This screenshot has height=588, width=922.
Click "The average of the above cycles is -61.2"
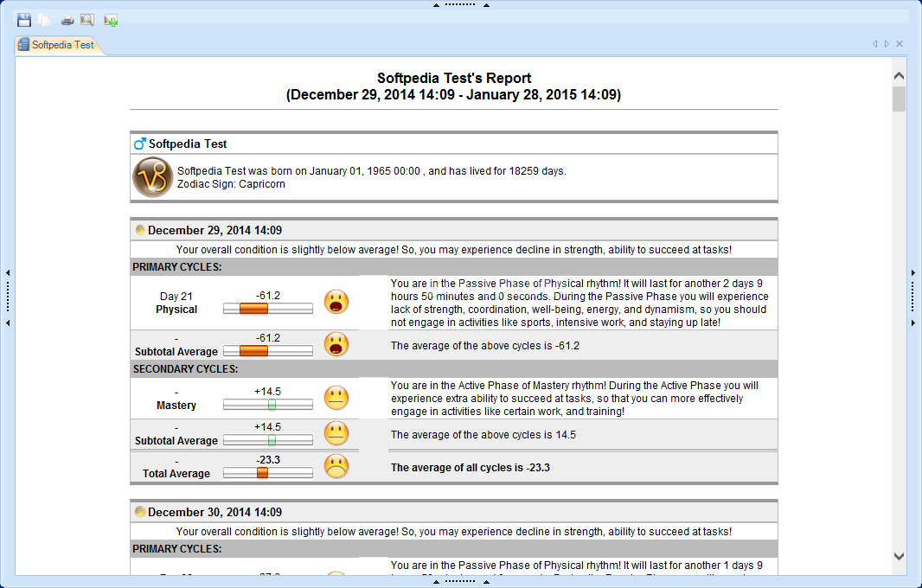[485, 346]
